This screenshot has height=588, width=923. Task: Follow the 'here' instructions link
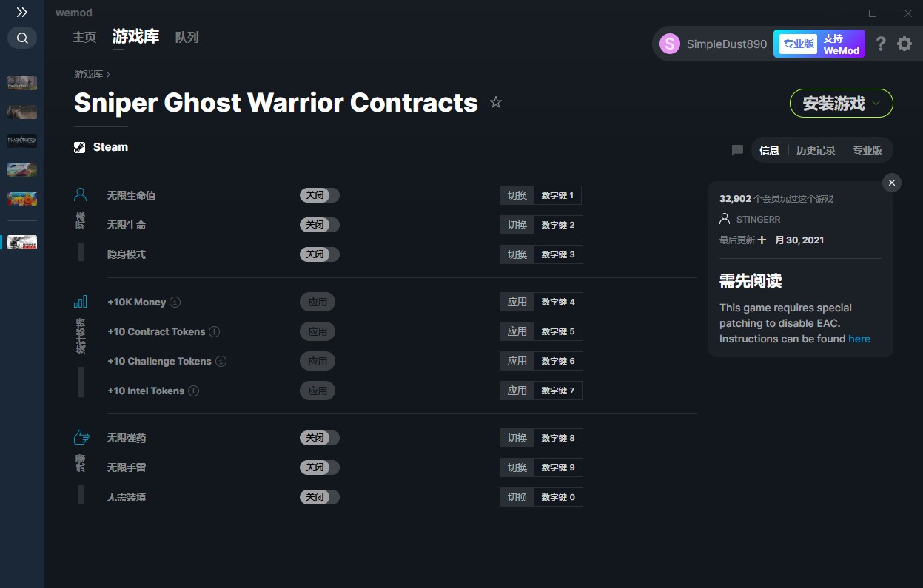[859, 339]
